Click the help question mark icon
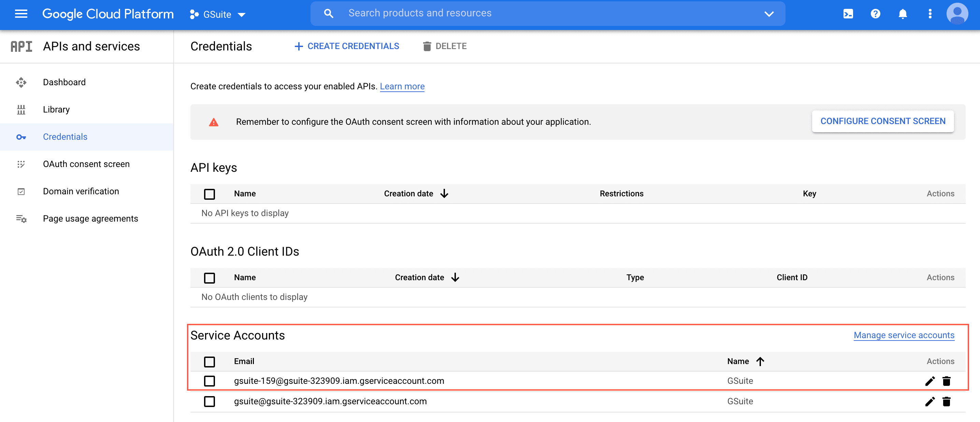This screenshot has height=422, width=980. [x=875, y=14]
